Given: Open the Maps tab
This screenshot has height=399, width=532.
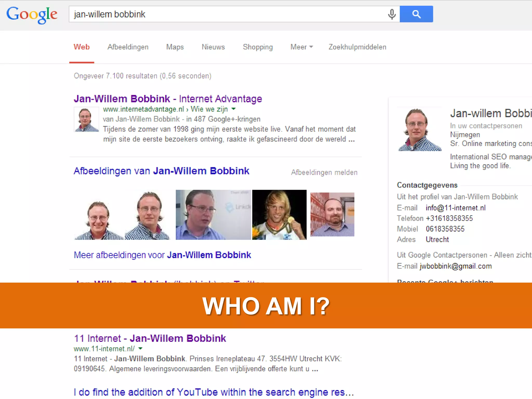Looking at the screenshot, I should click(x=175, y=47).
